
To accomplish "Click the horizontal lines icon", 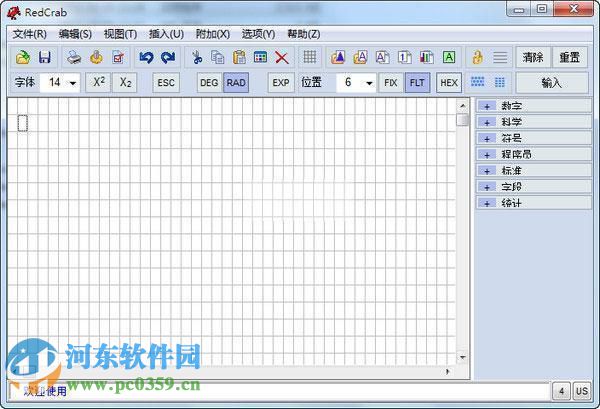I will (x=500, y=57).
